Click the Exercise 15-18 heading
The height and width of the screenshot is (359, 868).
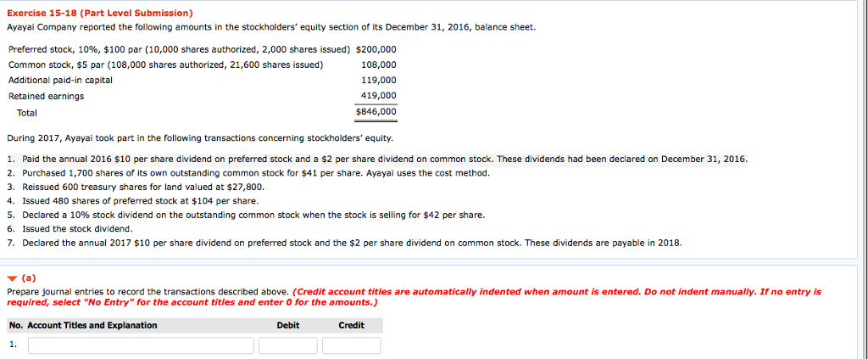(x=100, y=14)
